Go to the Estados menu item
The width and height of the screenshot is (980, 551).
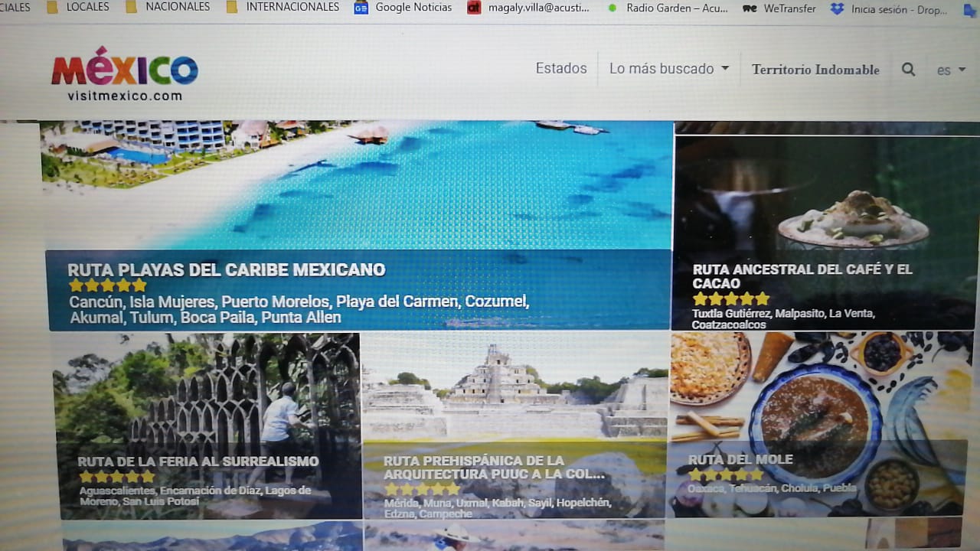[x=560, y=68]
